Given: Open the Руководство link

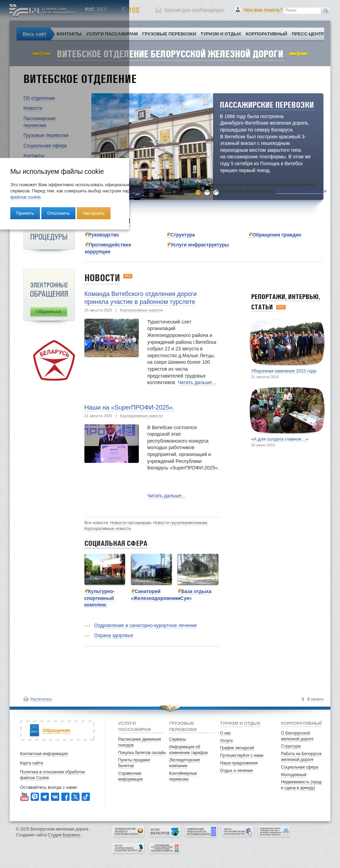Looking at the screenshot, I should tap(103, 235).
